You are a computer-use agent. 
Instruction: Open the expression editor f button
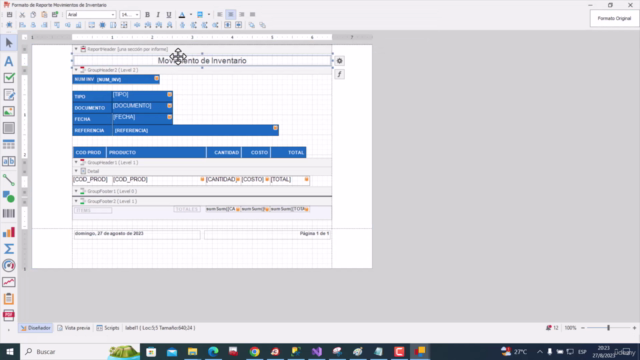[x=340, y=74]
